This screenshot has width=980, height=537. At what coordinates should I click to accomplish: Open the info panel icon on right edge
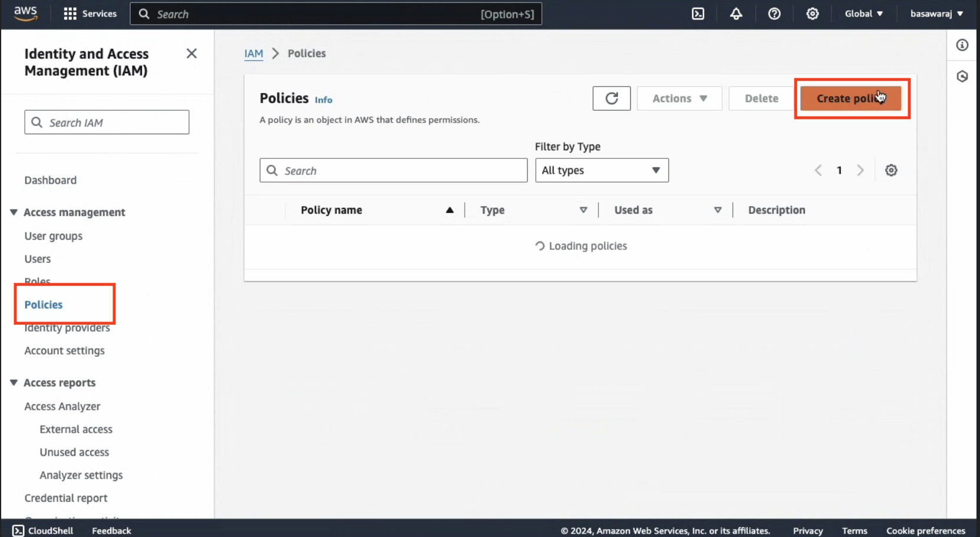962,45
